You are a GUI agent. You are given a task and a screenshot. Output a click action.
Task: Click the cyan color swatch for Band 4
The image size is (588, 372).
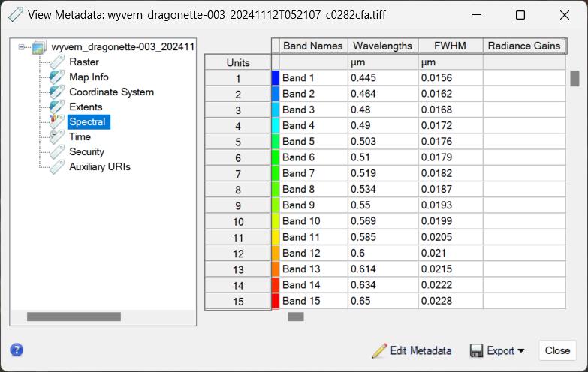(x=276, y=126)
